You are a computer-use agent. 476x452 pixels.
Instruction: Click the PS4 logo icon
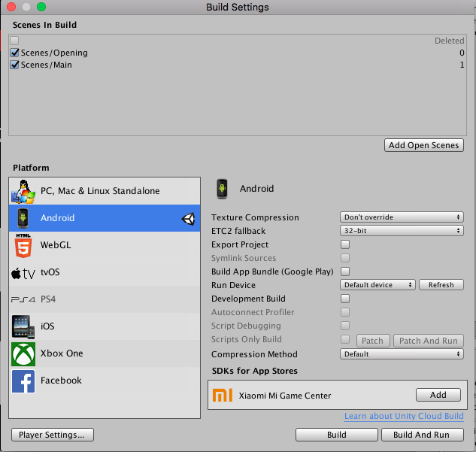[23, 299]
